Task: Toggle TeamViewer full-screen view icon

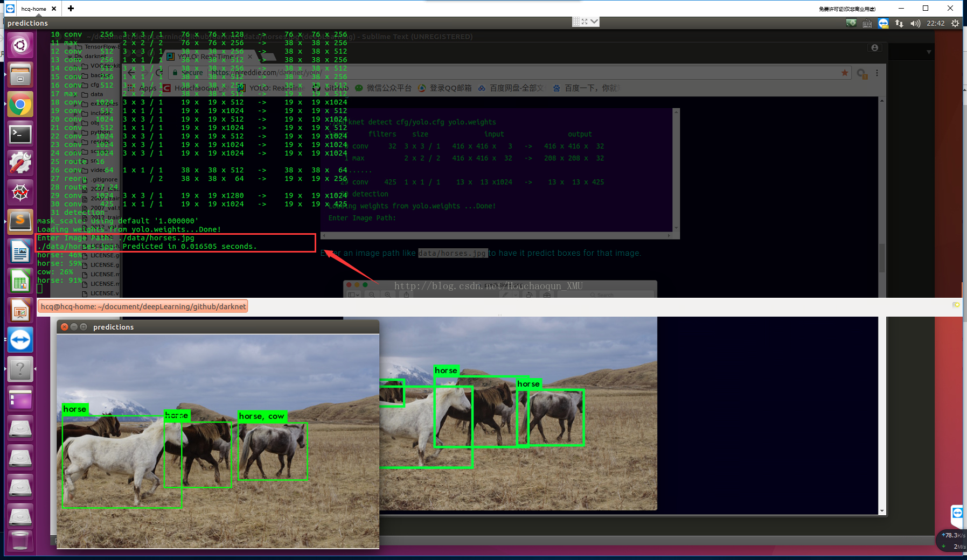Action: click(585, 22)
